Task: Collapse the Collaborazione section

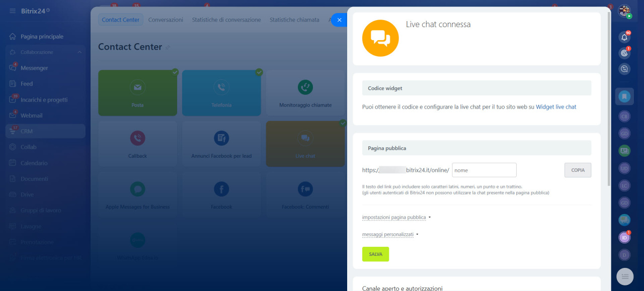Action: coord(79,52)
